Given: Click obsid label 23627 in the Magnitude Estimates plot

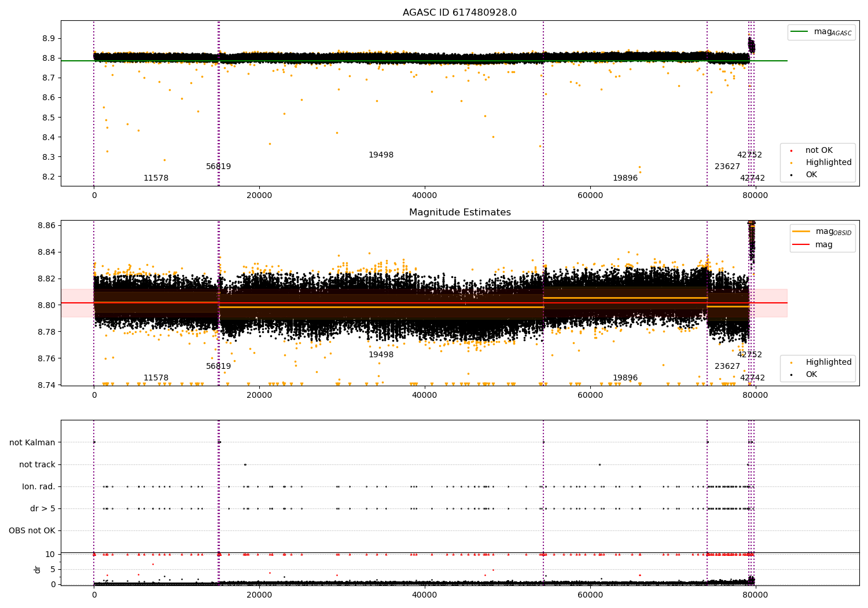Looking at the screenshot, I should [727, 367].
